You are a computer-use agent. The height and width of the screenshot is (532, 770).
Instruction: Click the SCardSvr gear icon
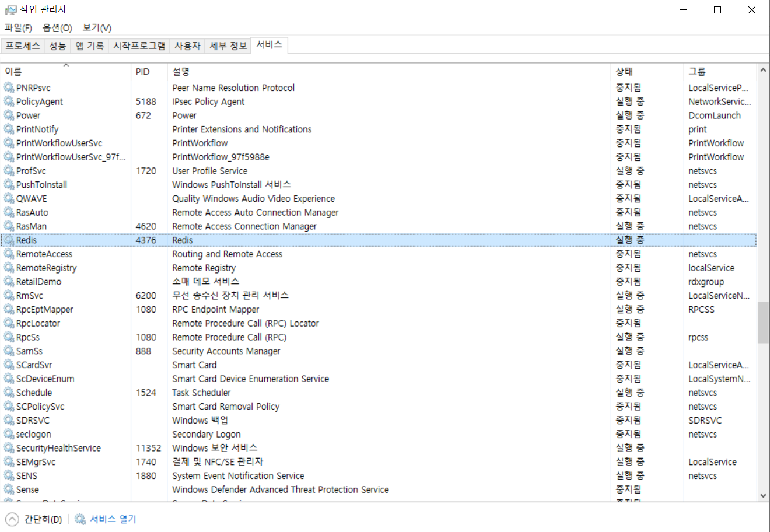coord(9,365)
